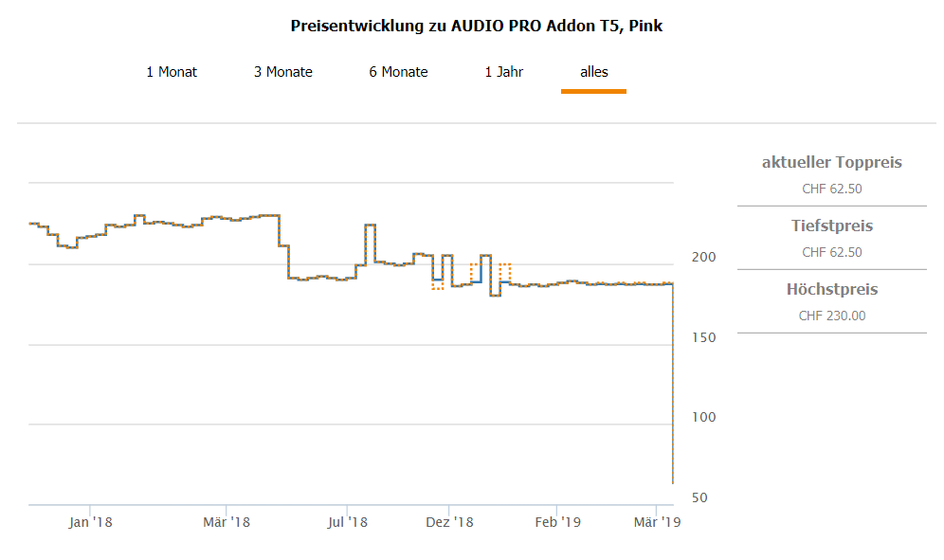
Task: Click the Jul '18 axis label
Action: point(347,522)
